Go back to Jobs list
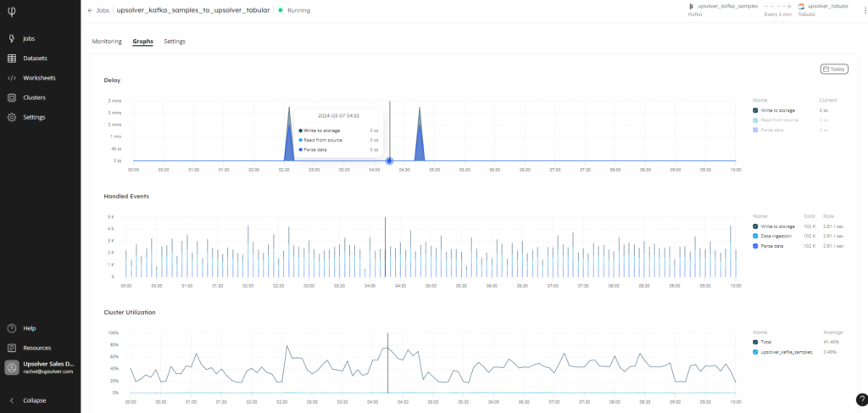 [x=98, y=10]
